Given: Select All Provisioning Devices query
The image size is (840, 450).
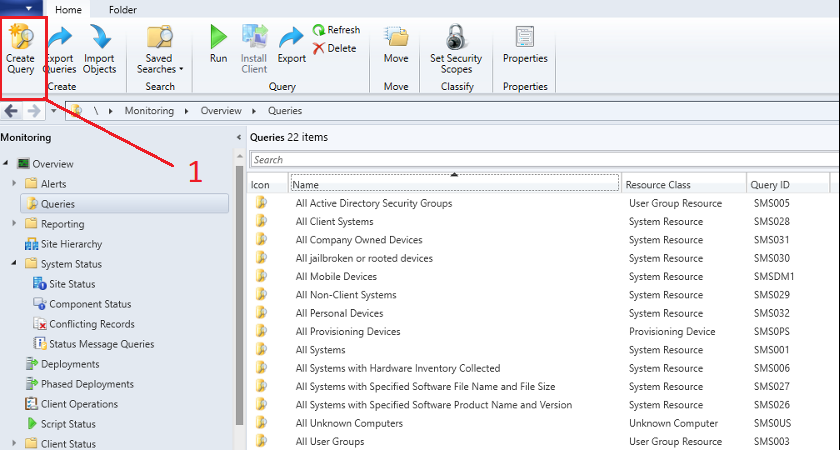Looking at the screenshot, I should (348, 332).
